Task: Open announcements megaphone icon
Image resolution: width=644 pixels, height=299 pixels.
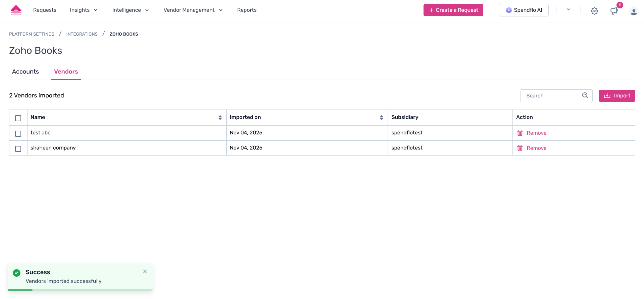Action: [614, 11]
